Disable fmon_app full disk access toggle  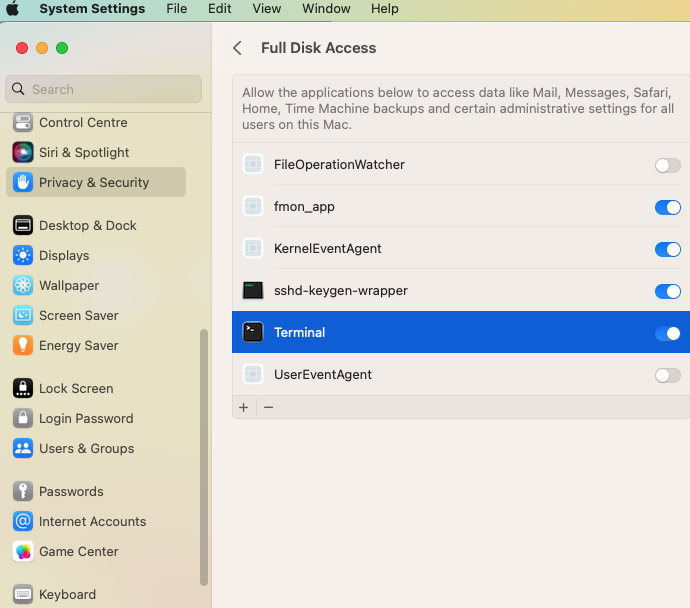coord(667,207)
